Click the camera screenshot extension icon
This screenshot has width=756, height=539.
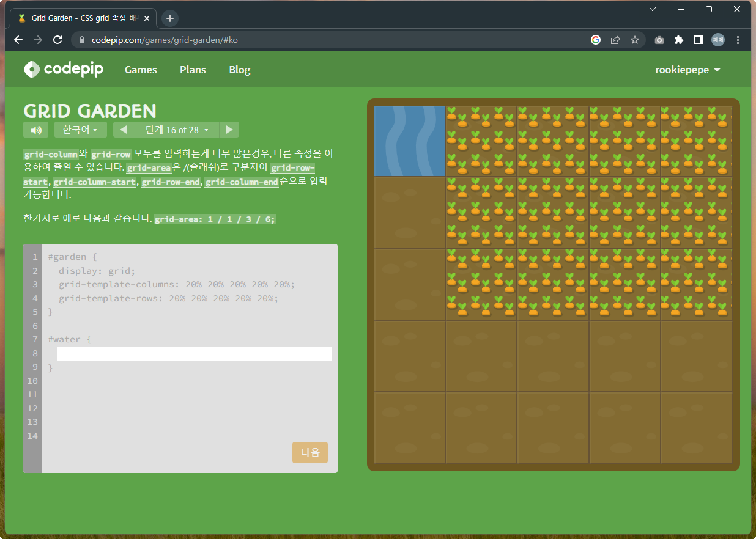pos(659,40)
